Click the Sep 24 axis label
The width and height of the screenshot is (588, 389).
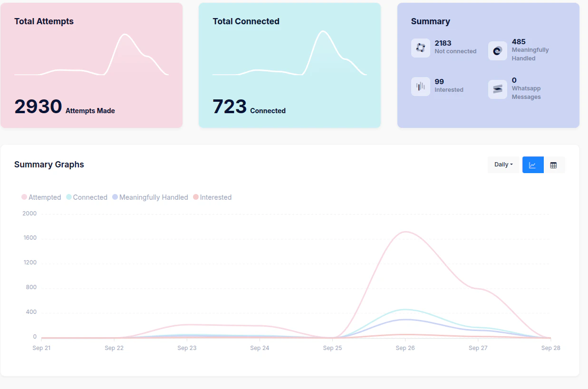click(x=260, y=348)
